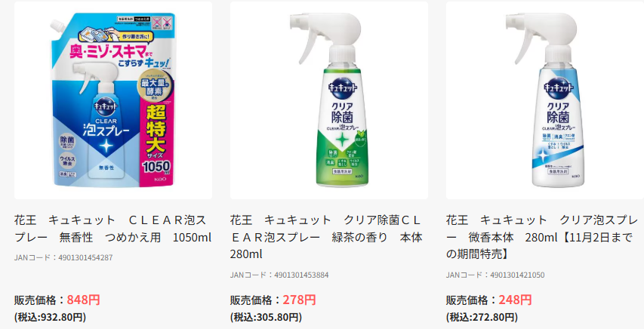The width and height of the screenshot is (644, 329).
Task: Click JAN code 4901301421050
Action: click(x=495, y=275)
